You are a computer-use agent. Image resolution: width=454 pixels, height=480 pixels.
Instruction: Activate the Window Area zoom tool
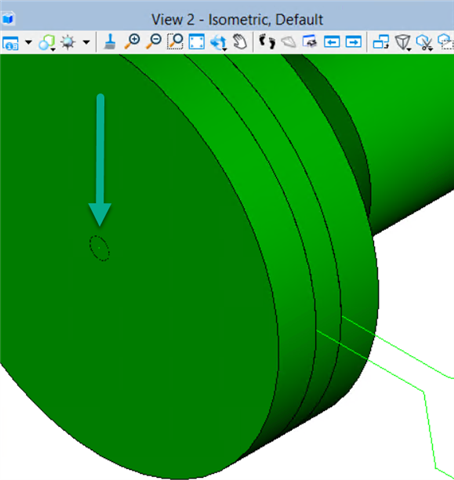tap(175, 42)
